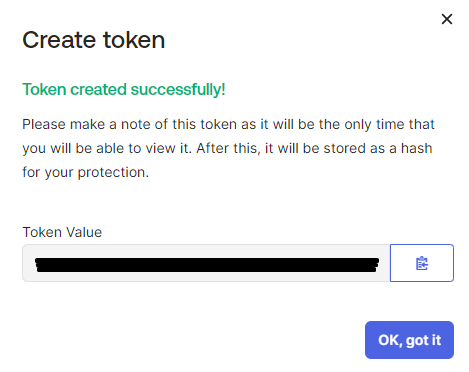Image resolution: width=469 pixels, height=372 pixels.
Task: Close the Create token dialog with X
Action: [x=447, y=19]
